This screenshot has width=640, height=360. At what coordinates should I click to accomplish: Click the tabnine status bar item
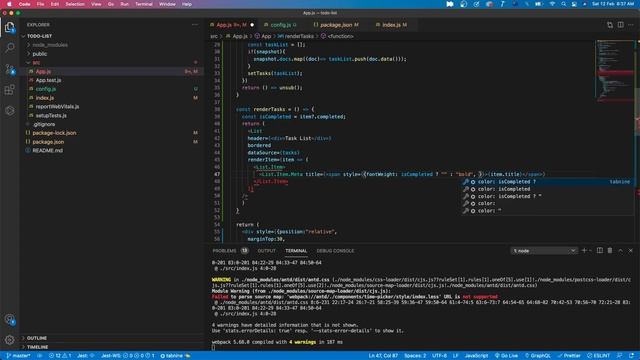click(x=175, y=356)
